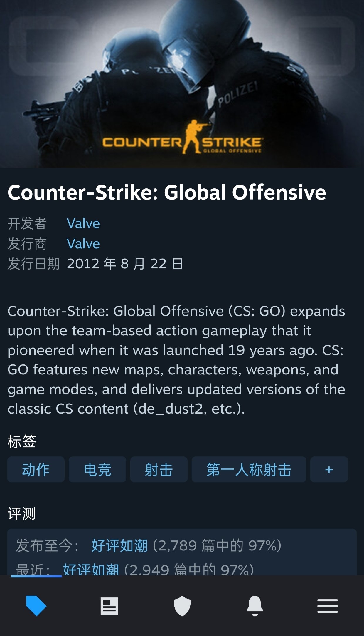Select the 电竞 tag

click(97, 469)
